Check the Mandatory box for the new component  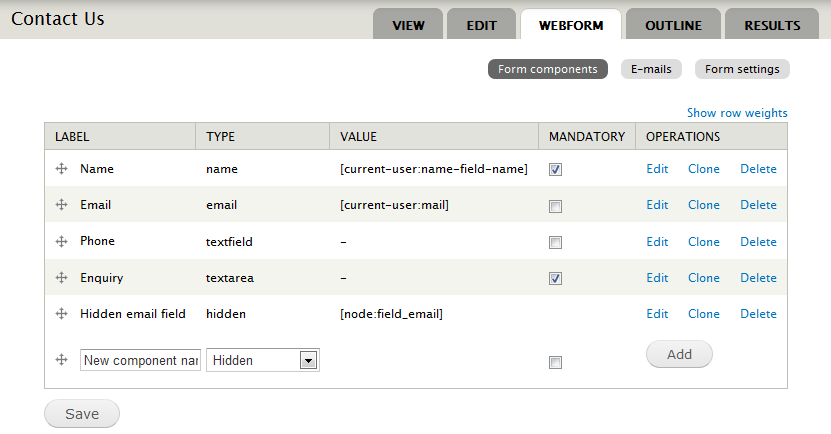pyautogui.click(x=555, y=362)
